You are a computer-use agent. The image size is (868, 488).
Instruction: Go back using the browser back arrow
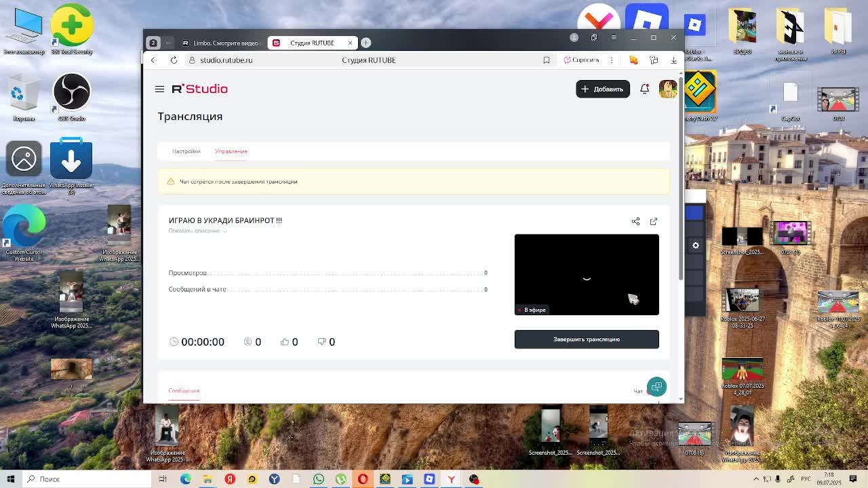[x=153, y=60]
